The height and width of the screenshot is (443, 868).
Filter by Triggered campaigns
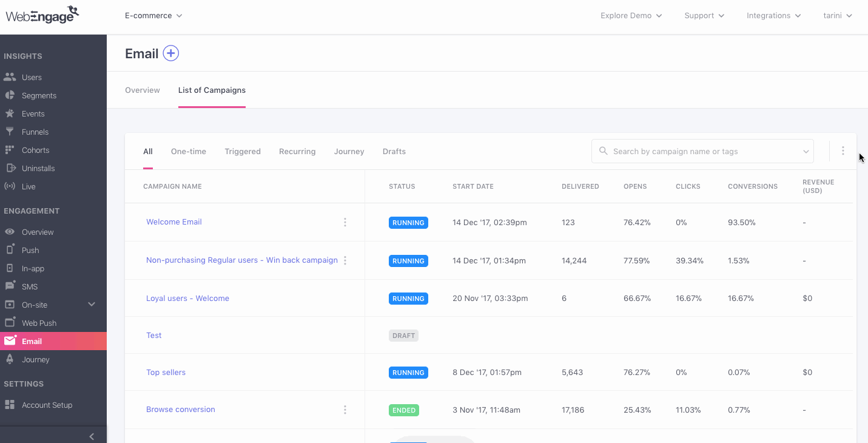243,152
